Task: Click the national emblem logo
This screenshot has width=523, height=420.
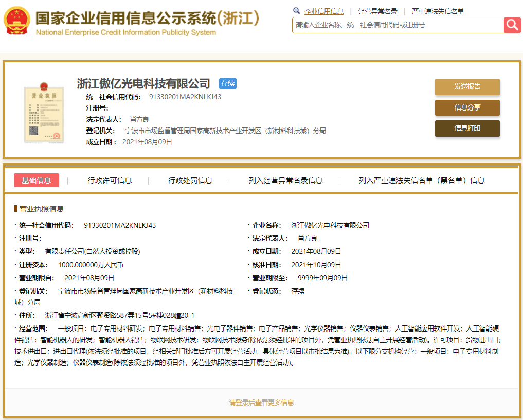Action: pos(16,21)
